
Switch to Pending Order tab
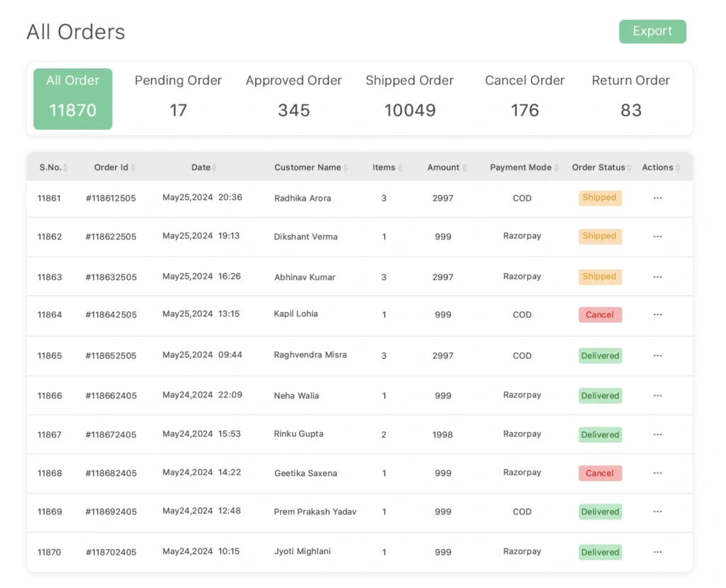point(178,95)
